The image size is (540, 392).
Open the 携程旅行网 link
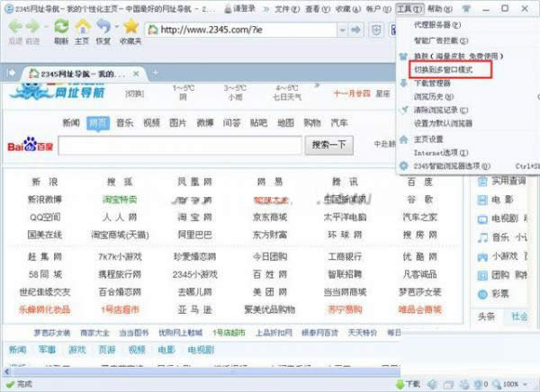point(120,274)
